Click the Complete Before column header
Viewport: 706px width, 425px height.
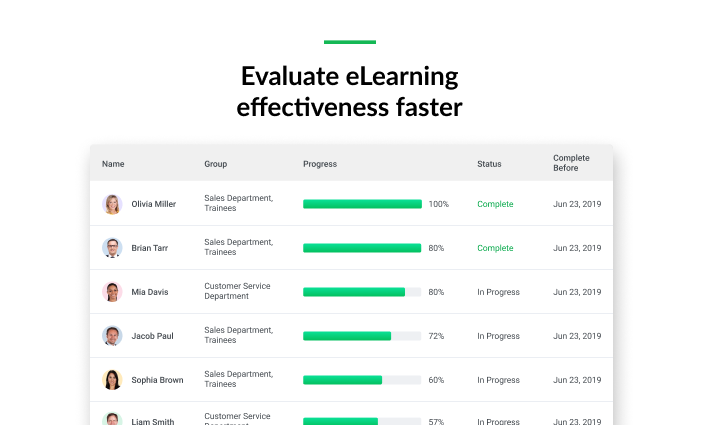(571, 163)
